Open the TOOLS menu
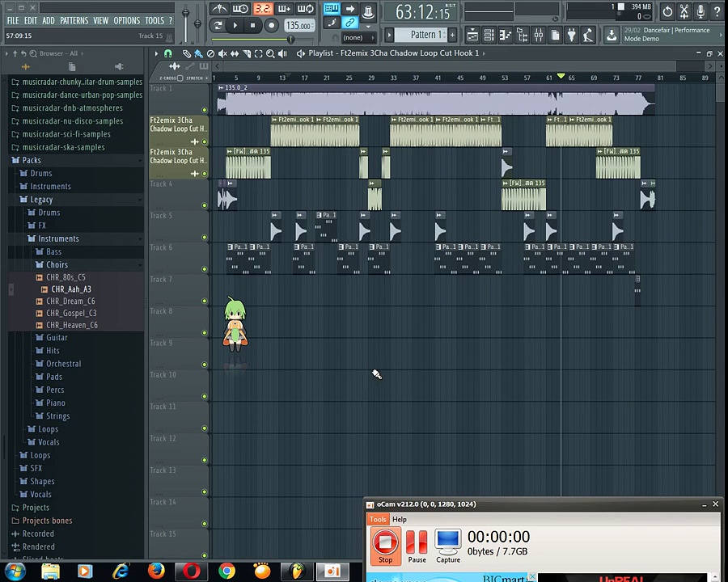728x582 pixels. tap(154, 20)
